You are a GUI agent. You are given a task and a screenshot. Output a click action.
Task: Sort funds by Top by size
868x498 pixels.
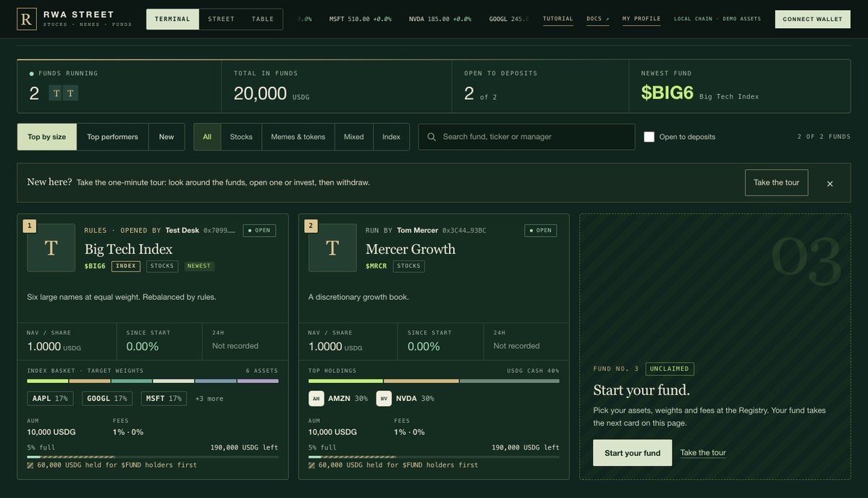[46, 137]
